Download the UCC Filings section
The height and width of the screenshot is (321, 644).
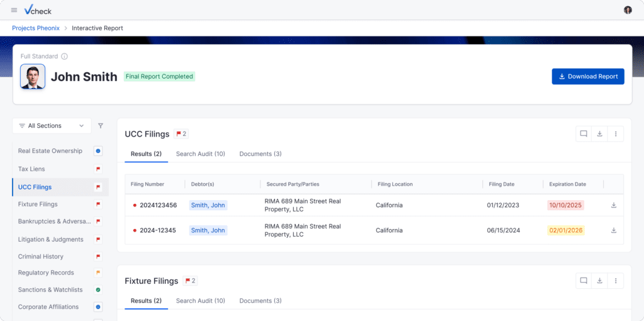click(x=599, y=133)
